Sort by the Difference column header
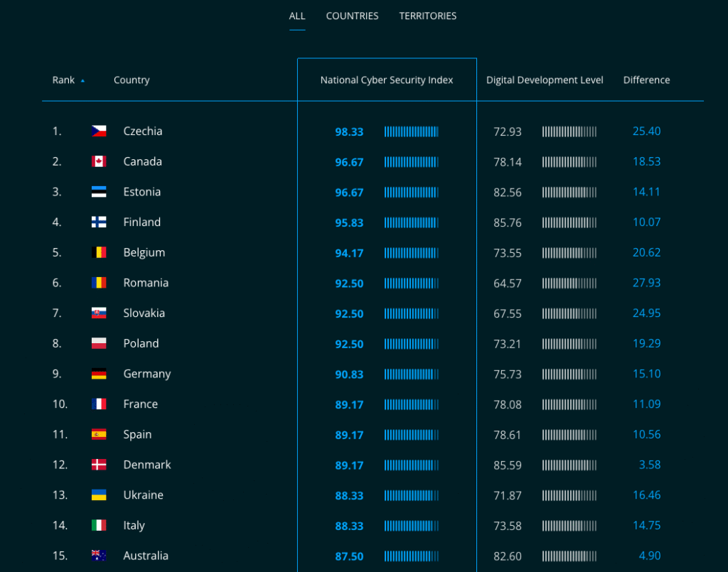The height and width of the screenshot is (572, 728). tap(646, 80)
